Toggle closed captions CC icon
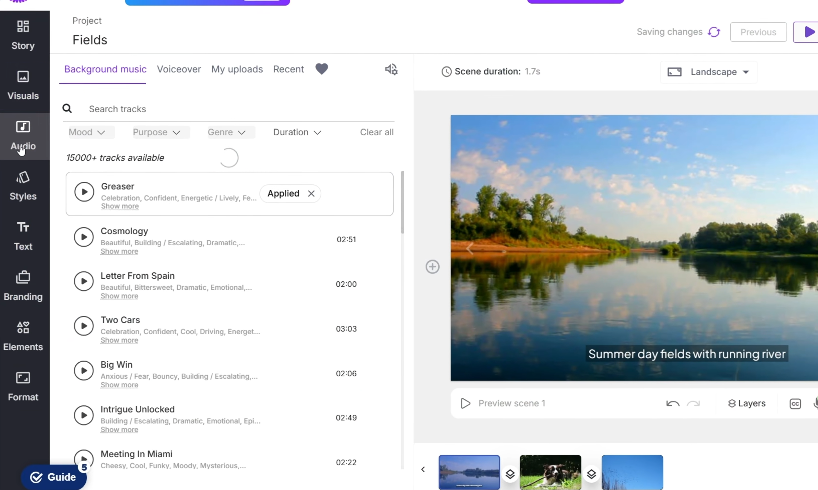The image size is (818, 490). click(795, 404)
